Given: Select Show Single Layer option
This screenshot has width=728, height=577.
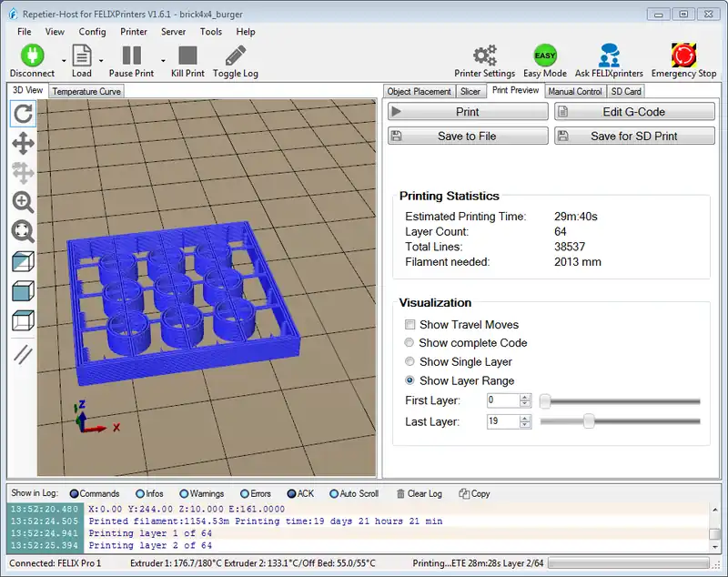Looking at the screenshot, I should point(409,361).
